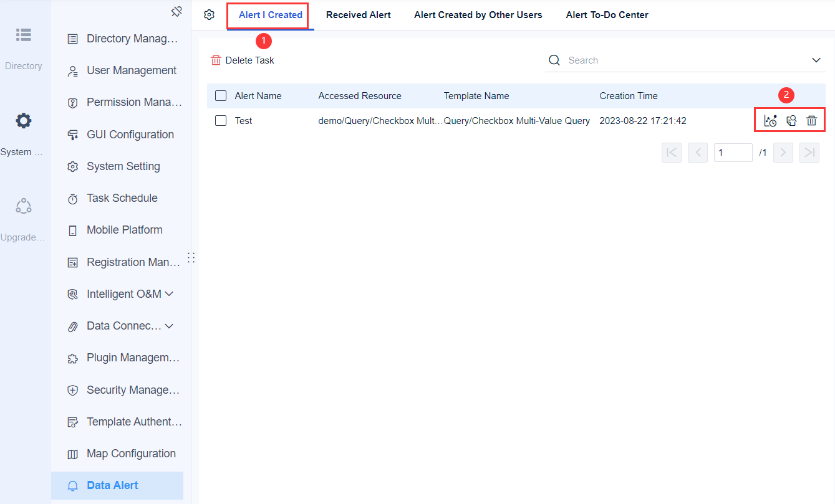Click the System Setting gear icon
This screenshot has width=835, height=504.
click(73, 167)
